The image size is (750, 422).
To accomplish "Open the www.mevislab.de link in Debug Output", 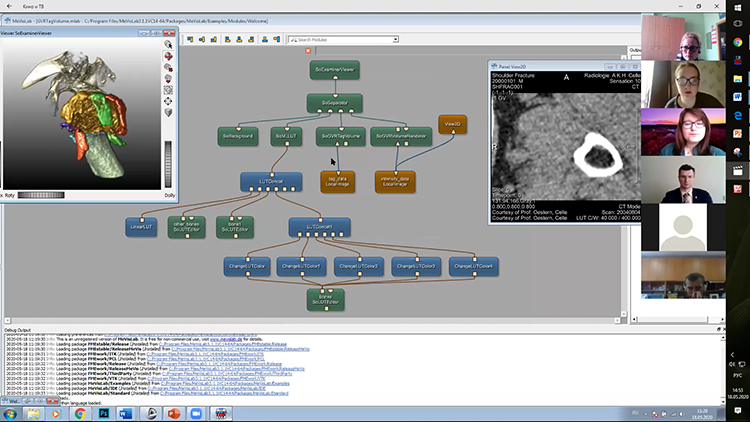I will click(x=226, y=339).
